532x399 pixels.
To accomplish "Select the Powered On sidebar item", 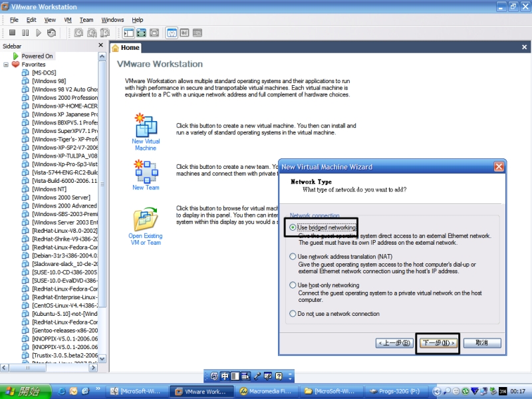I will pyautogui.click(x=37, y=56).
